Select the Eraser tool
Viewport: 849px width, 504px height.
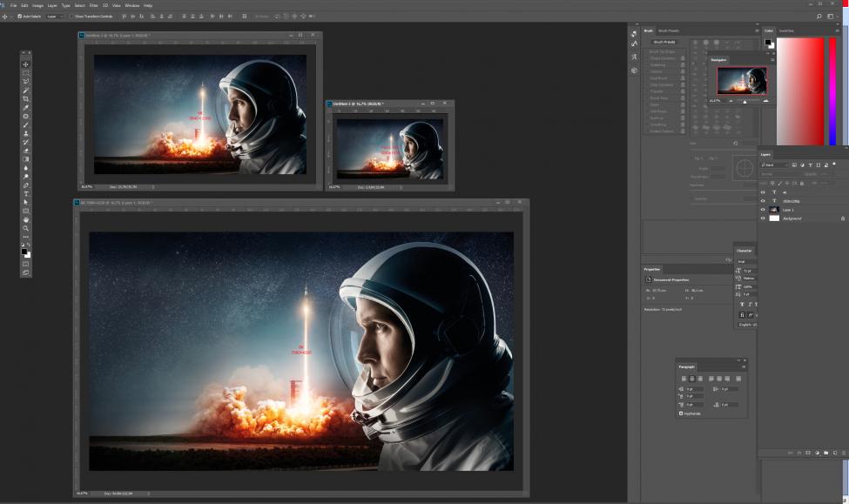point(25,151)
